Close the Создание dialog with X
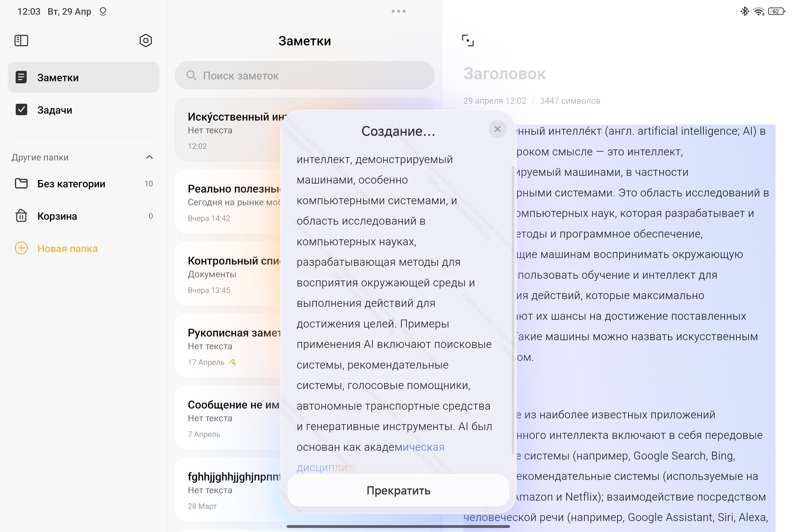 pos(497,129)
